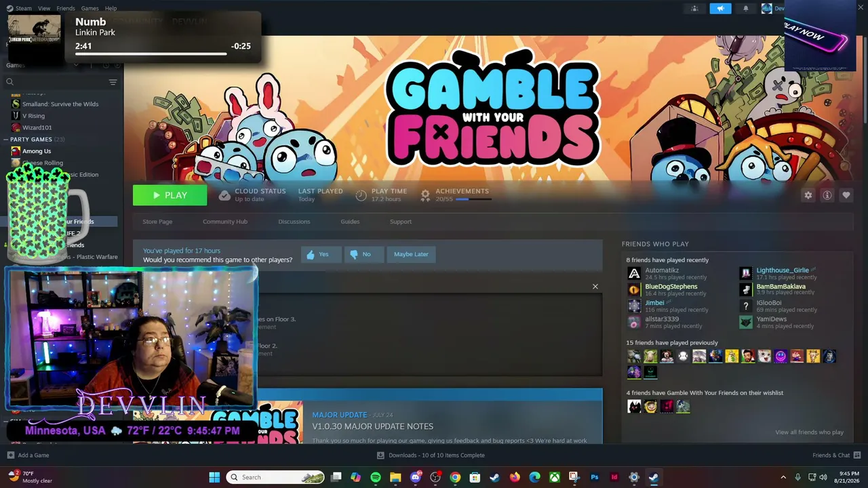Open friend Jimbei's profile
Screen dimensions: 868x488
[x=654, y=303]
